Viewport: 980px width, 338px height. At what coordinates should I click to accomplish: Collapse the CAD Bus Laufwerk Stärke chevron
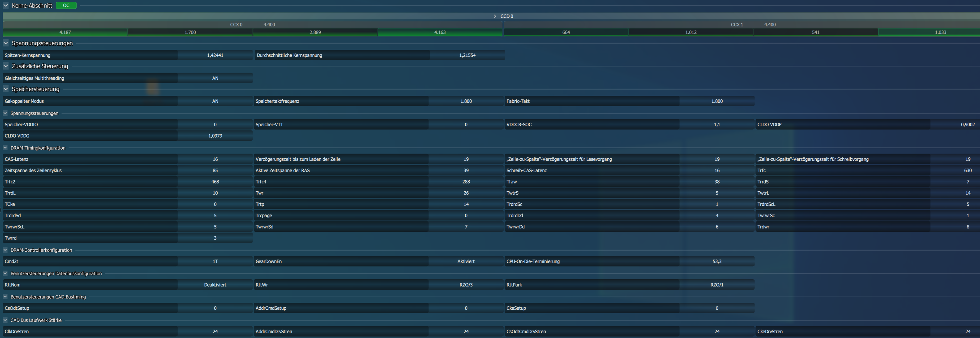coord(5,320)
